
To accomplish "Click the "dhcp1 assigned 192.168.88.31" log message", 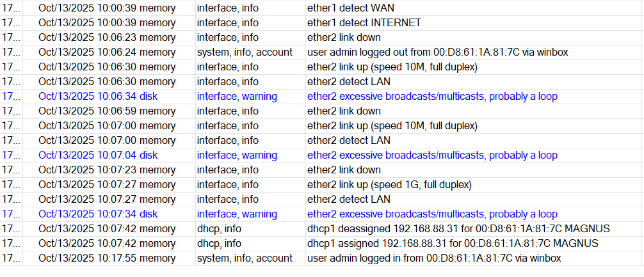I will coord(453,244).
